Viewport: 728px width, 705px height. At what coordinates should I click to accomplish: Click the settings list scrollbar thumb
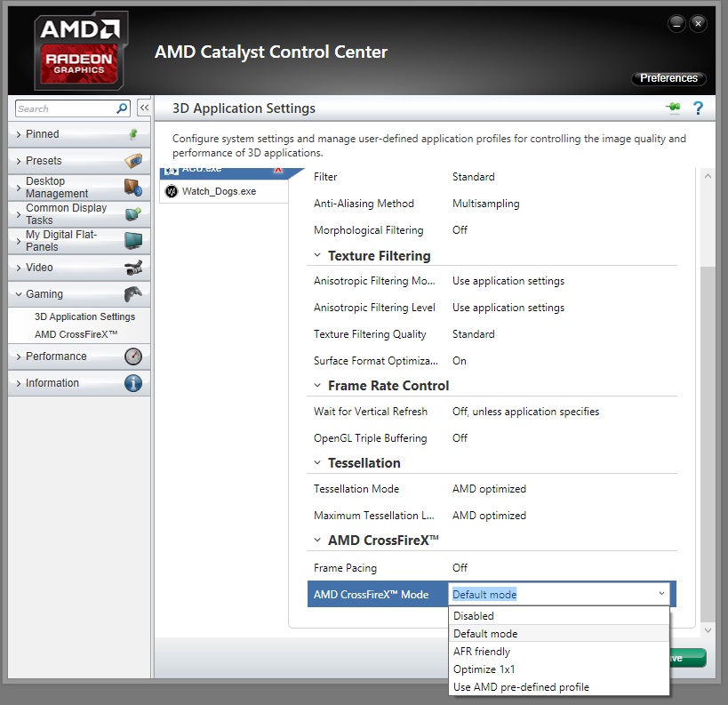coord(708,444)
